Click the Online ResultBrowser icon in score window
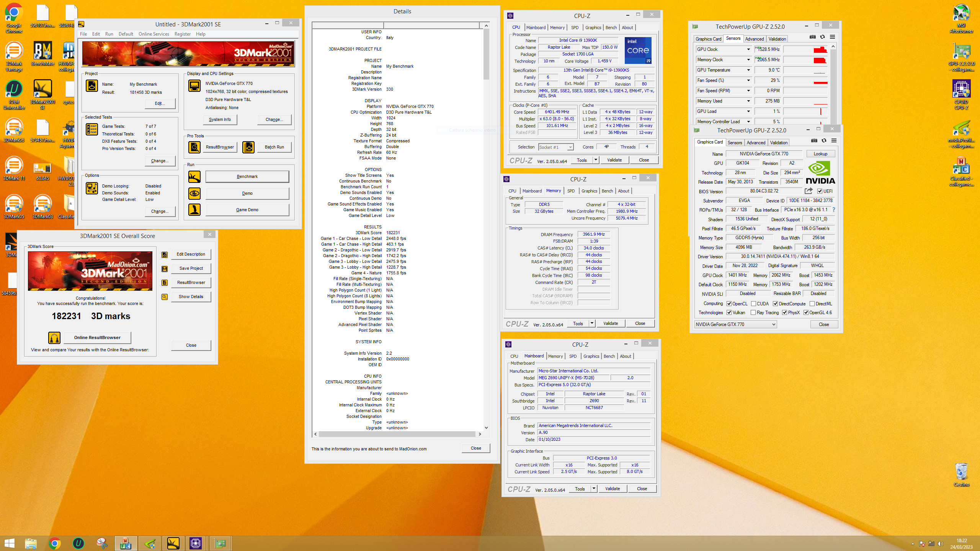 (54, 338)
